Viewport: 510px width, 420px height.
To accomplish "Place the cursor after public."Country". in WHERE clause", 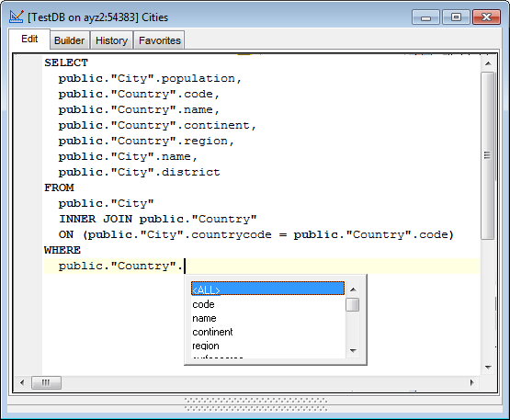I will (x=185, y=266).
